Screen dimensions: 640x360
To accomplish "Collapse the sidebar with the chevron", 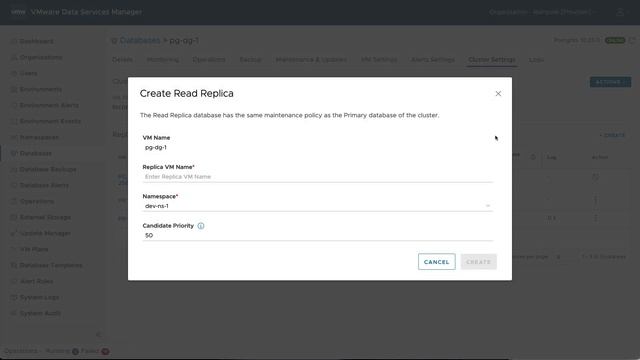I will coord(98,335).
